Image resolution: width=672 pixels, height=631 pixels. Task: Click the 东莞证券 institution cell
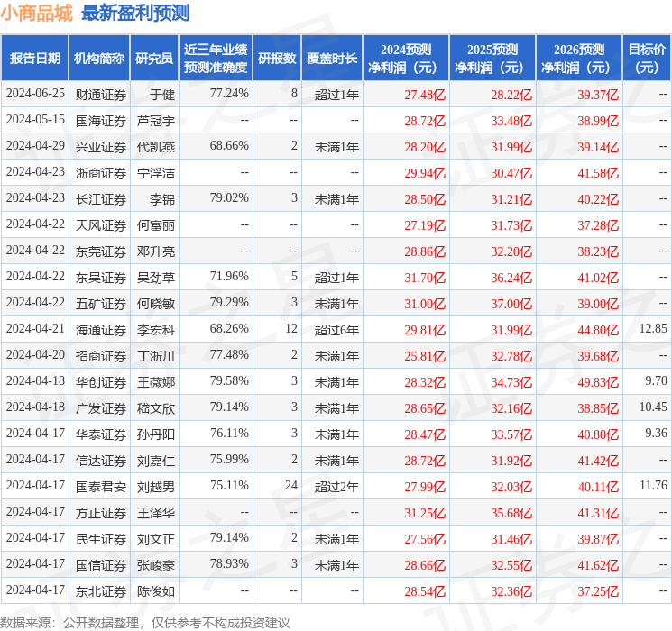101,251
